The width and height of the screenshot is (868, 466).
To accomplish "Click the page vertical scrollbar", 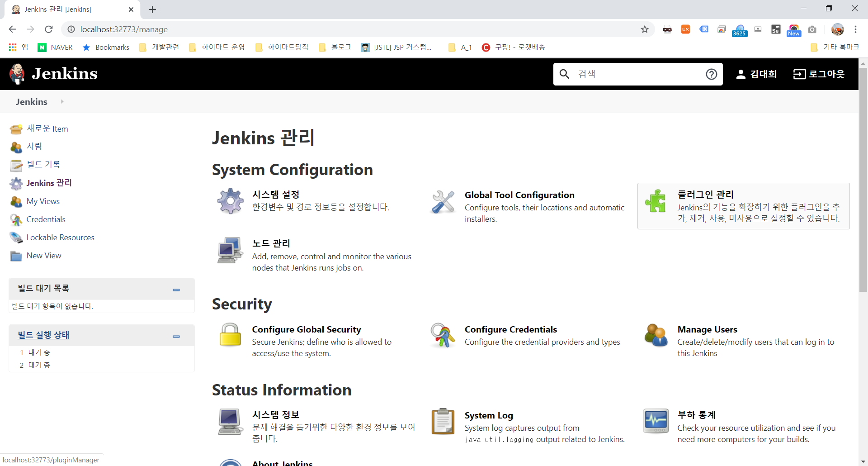I will pos(863,181).
